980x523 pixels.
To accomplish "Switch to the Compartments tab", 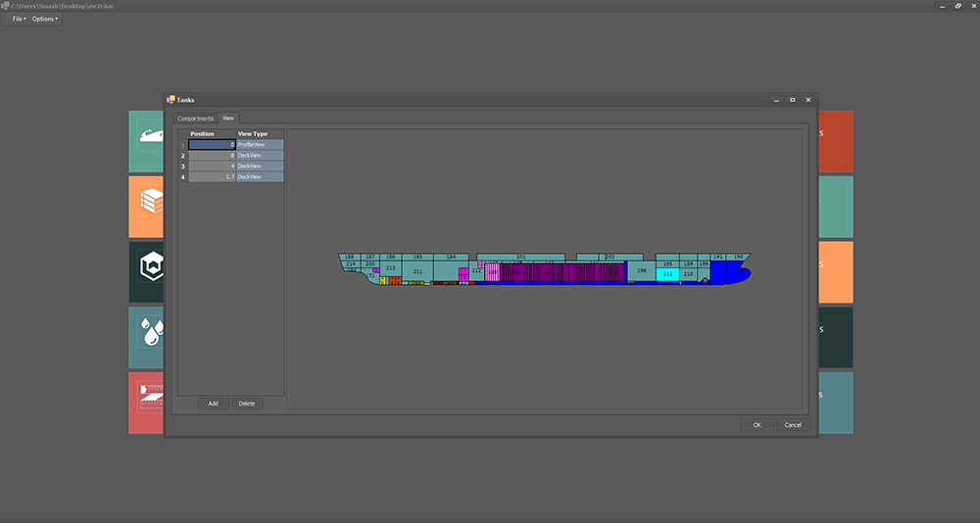I will point(195,119).
